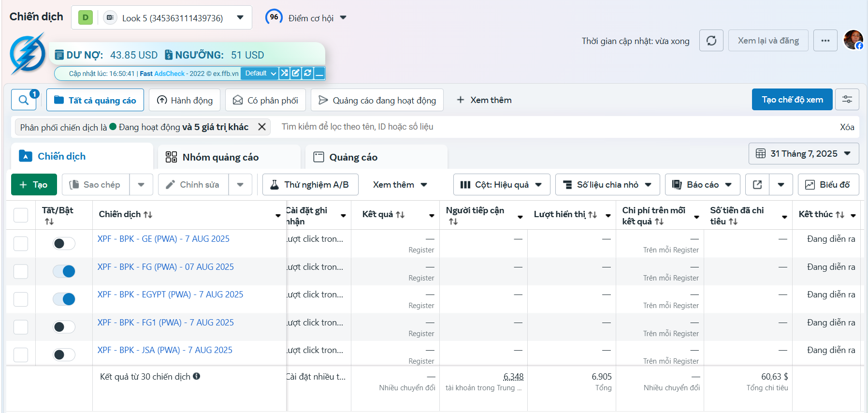Tick checkbox for XPF - BPK - GE campaign
Screen dimensions: 868x413
click(21, 243)
